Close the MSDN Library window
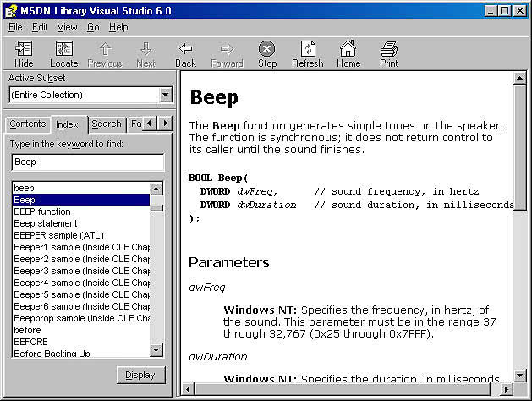 [x=520, y=11]
